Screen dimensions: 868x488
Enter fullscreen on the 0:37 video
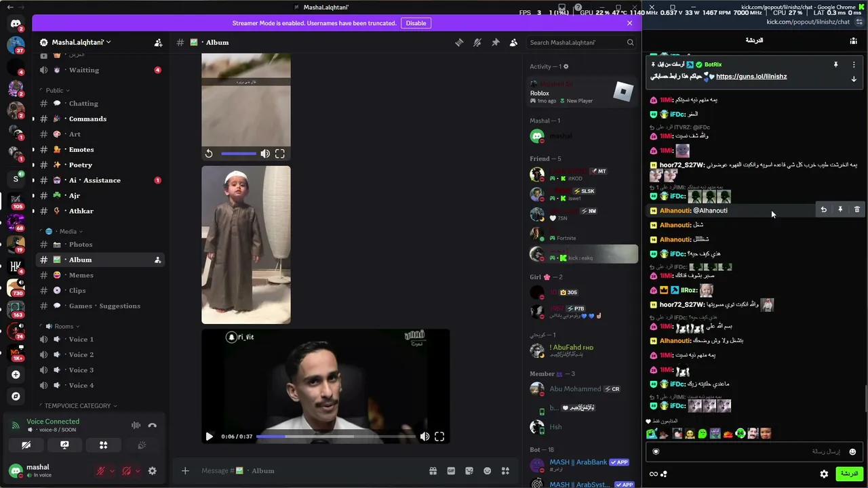tap(439, 436)
